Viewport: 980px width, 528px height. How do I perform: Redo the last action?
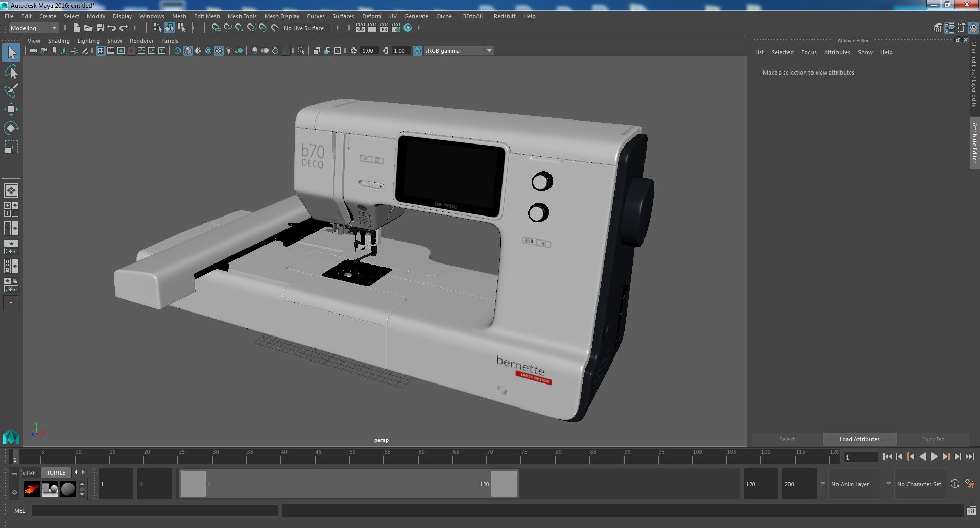(124, 28)
